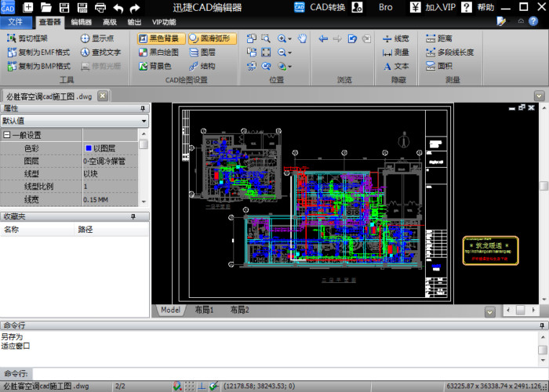Select the zoom window magnifier tool
The image size is (549, 392).
click(266, 38)
